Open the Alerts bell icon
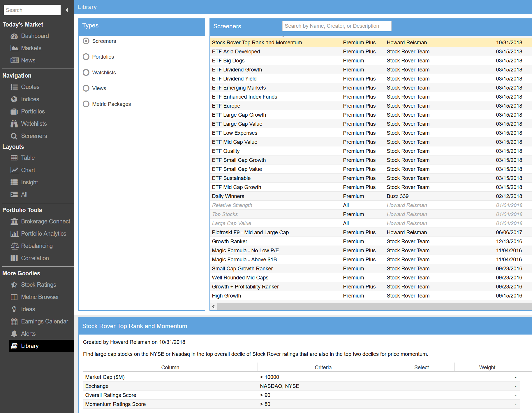The height and width of the screenshot is (413, 532). point(14,334)
